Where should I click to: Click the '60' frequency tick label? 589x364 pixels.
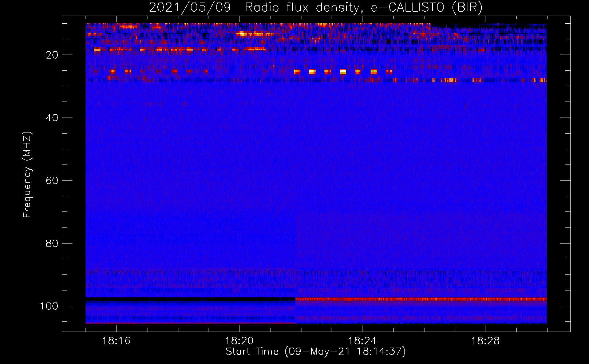52,181
